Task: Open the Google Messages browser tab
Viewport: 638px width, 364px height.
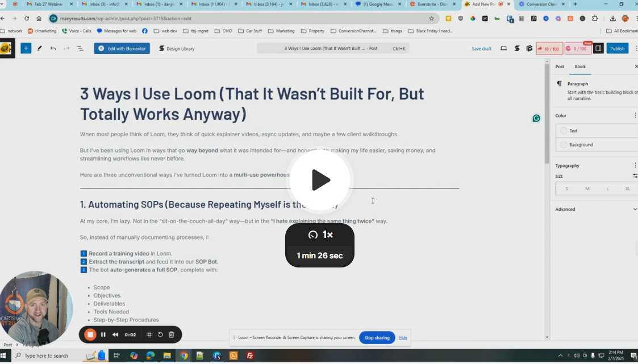Action: pos(378,4)
